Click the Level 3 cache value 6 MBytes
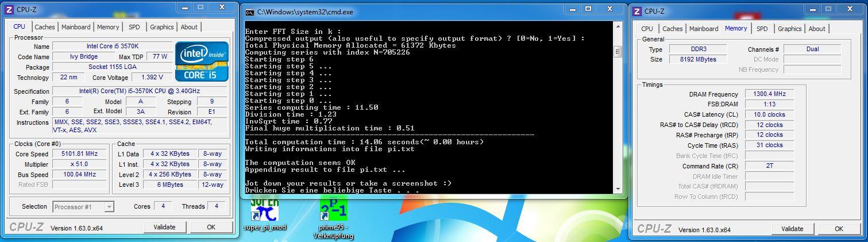Viewport: 868px width, 242px height. (x=170, y=185)
